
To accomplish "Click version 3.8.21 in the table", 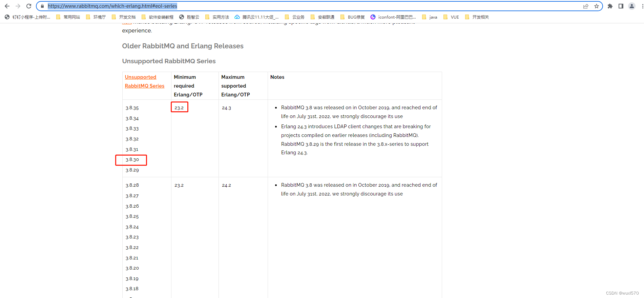I will 132,258.
